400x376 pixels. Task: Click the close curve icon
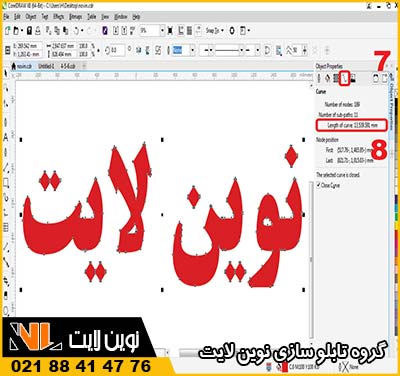click(x=268, y=51)
